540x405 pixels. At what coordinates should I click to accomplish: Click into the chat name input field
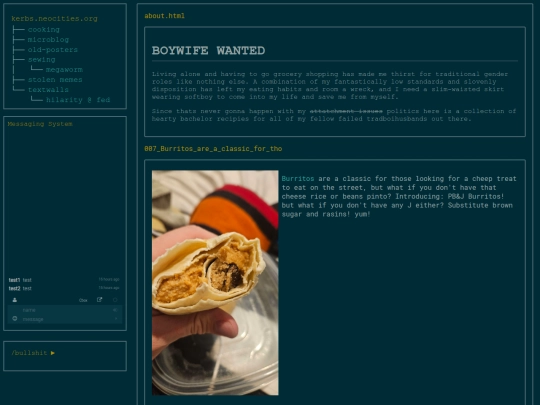(x=65, y=310)
